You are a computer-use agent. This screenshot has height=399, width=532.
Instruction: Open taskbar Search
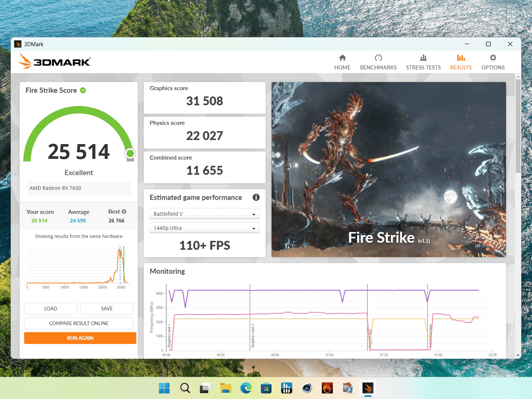185,388
